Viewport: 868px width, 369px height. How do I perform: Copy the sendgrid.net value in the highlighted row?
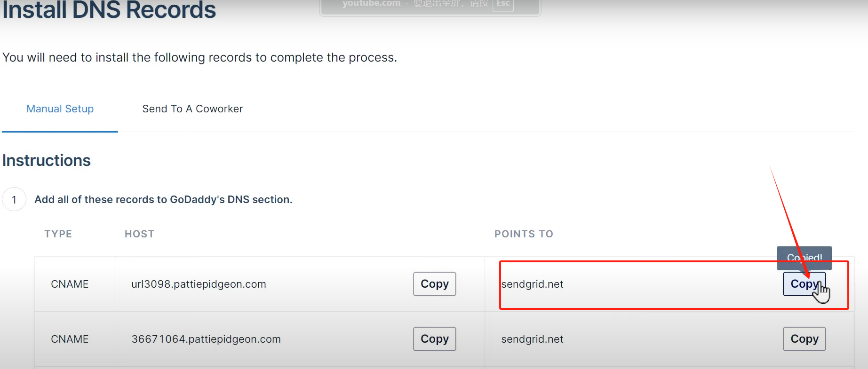click(804, 284)
